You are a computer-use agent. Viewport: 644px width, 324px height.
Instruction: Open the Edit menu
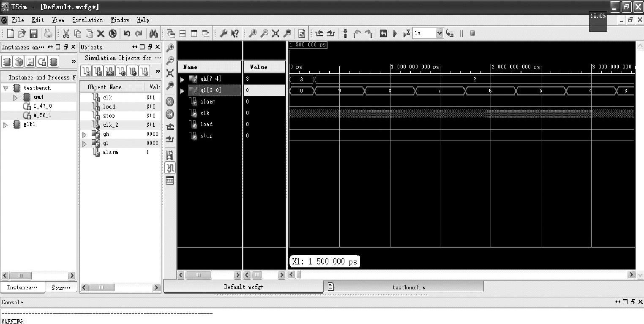[38, 20]
